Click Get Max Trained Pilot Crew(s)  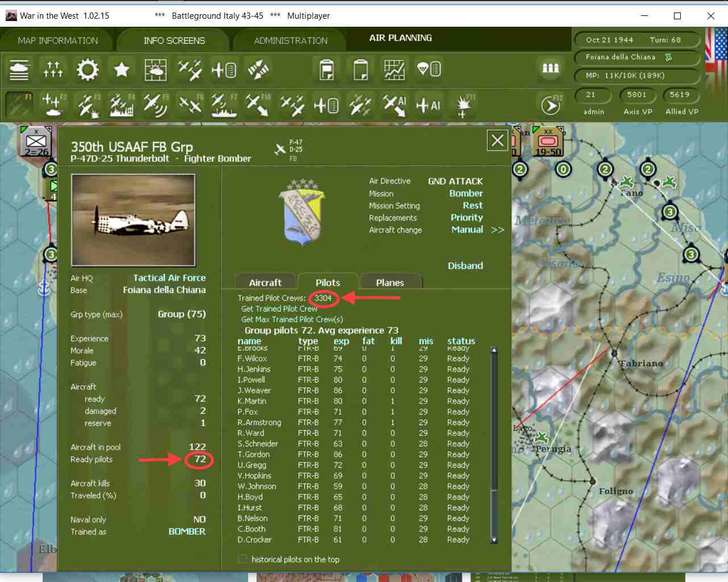pos(292,319)
